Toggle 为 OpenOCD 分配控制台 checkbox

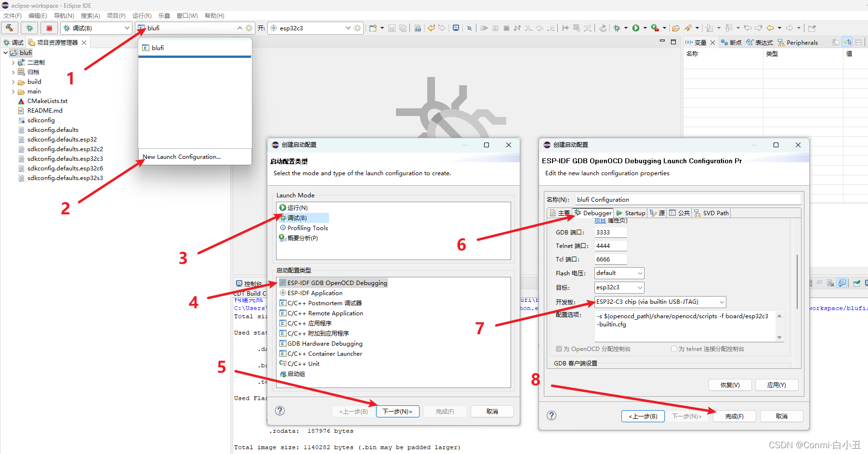tap(559, 349)
